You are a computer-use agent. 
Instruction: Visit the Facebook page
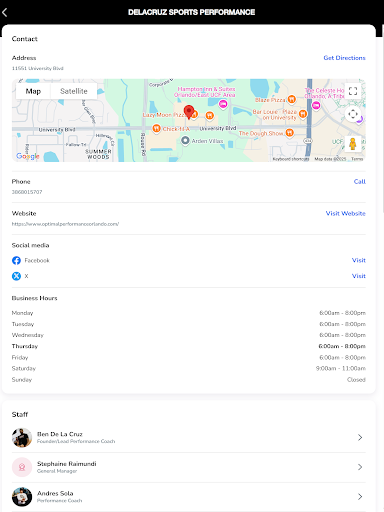point(359,260)
